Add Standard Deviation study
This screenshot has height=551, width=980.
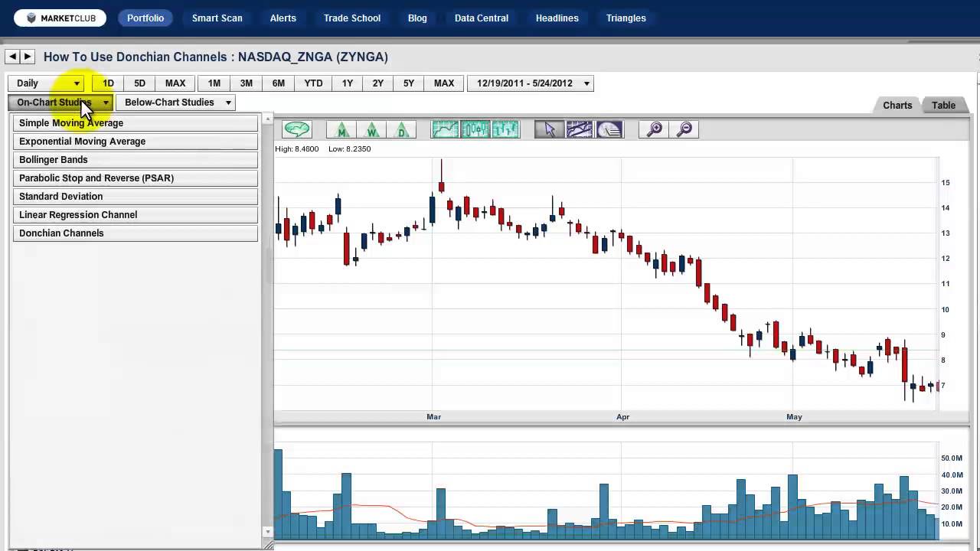click(136, 196)
